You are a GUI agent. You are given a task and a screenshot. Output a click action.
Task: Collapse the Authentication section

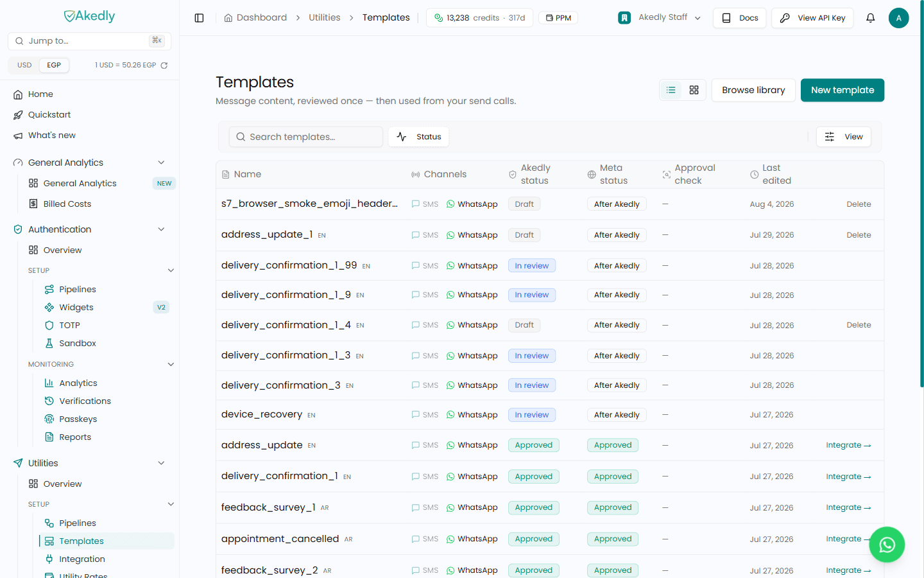[x=161, y=229]
